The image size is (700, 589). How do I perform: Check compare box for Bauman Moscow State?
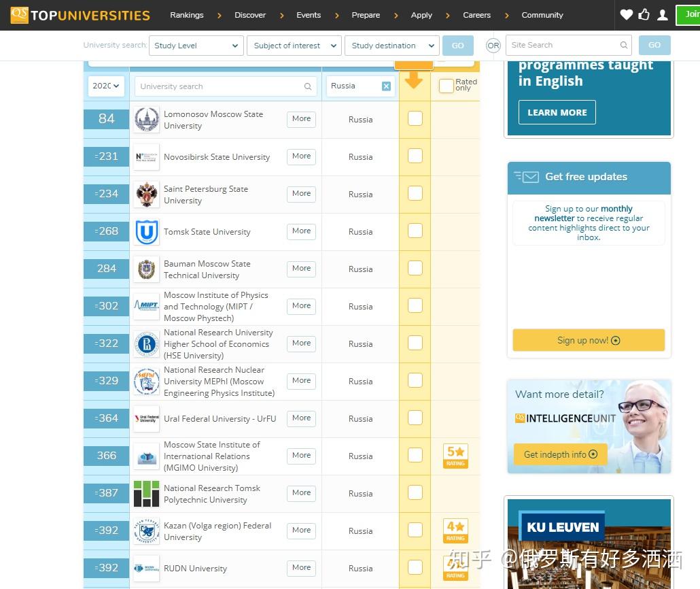click(415, 268)
